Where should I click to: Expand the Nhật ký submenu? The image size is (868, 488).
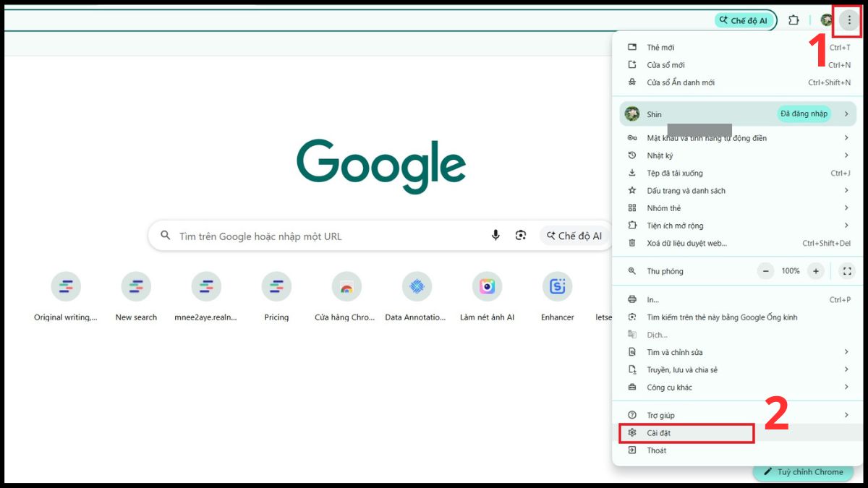point(739,155)
